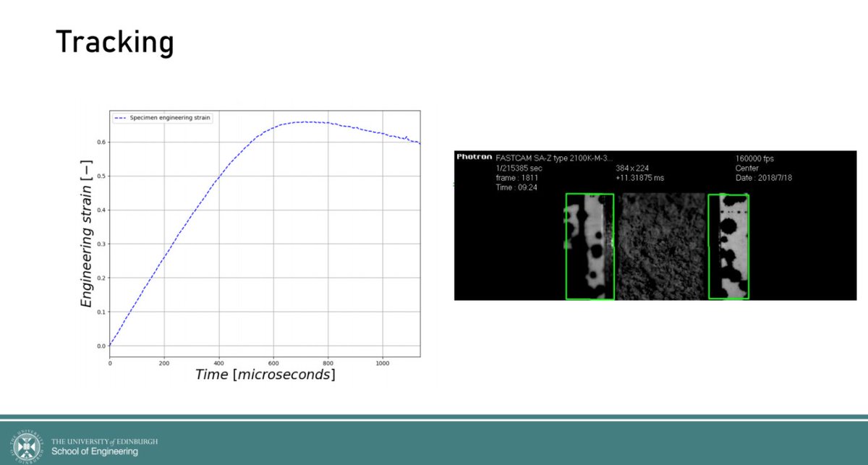Click the Center label in video header
Image resolution: width=868 pixels, height=465 pixels.
pyautogui.click(x=749, y=167)
